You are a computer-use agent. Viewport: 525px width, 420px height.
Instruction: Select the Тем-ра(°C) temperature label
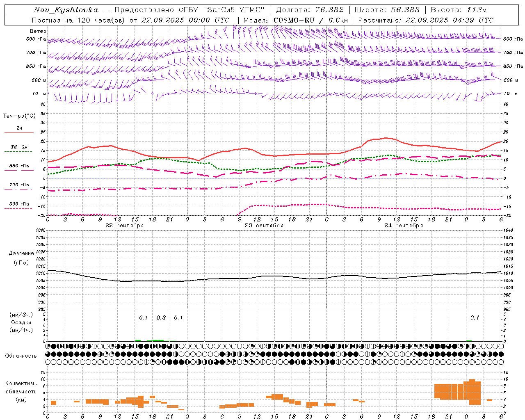[x=19, y=116]
